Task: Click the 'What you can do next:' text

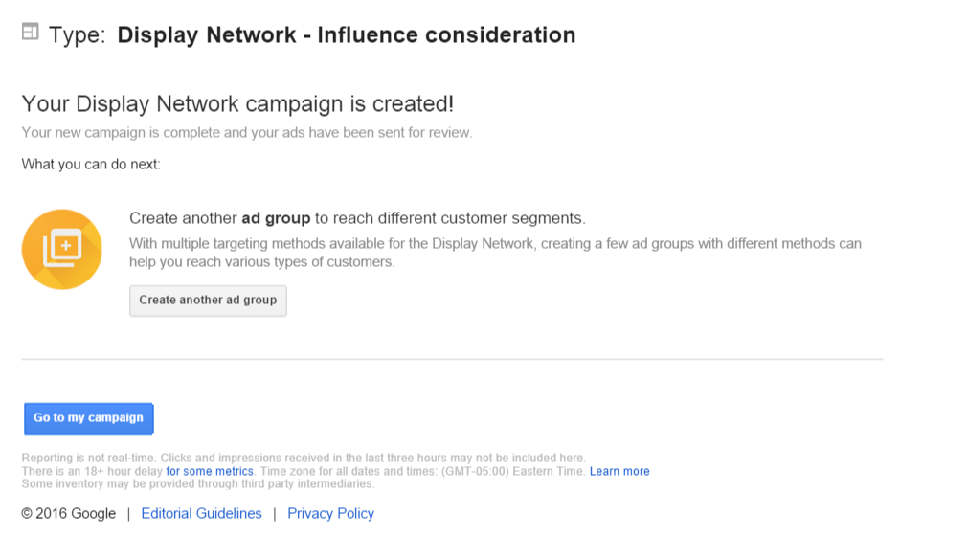Action: tap(91, 165)
